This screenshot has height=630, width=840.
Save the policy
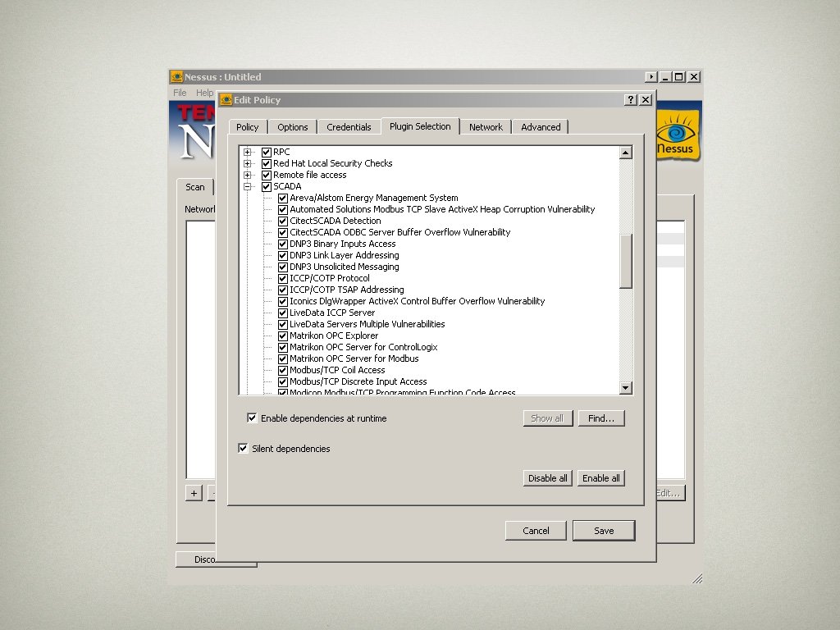[x=604, y=531]
